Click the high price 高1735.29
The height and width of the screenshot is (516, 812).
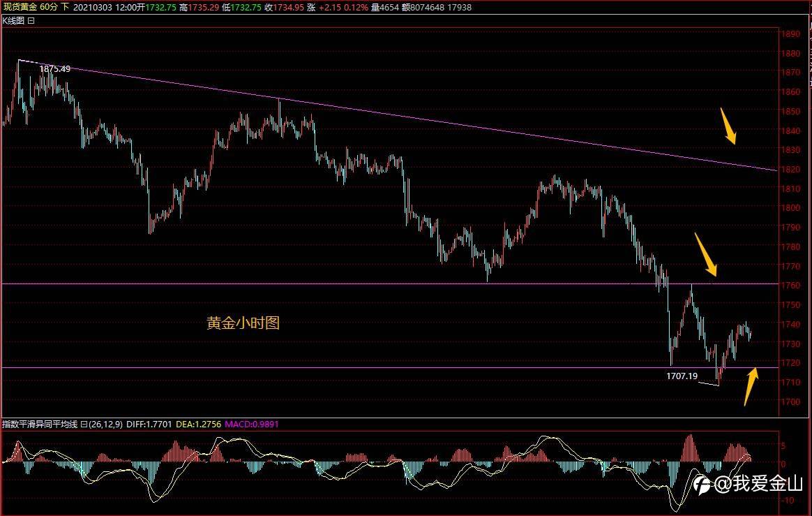coord(199,7)
